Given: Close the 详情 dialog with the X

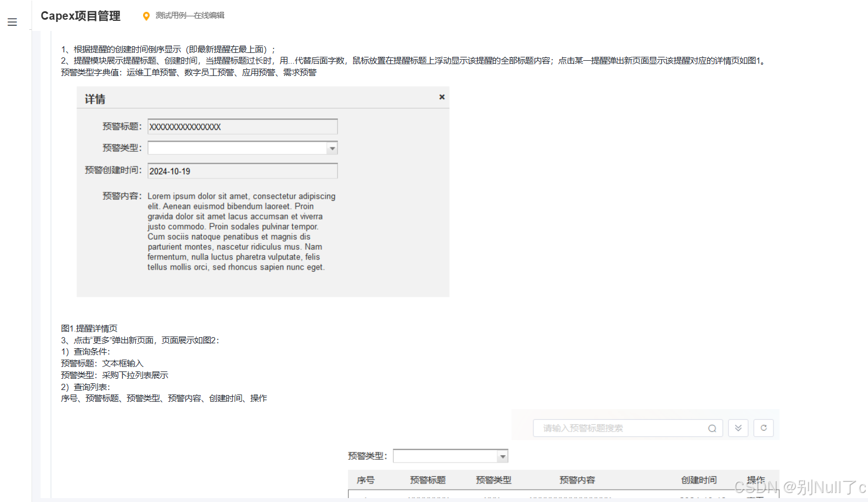Looking at the screenshot, I should [442, 97].
